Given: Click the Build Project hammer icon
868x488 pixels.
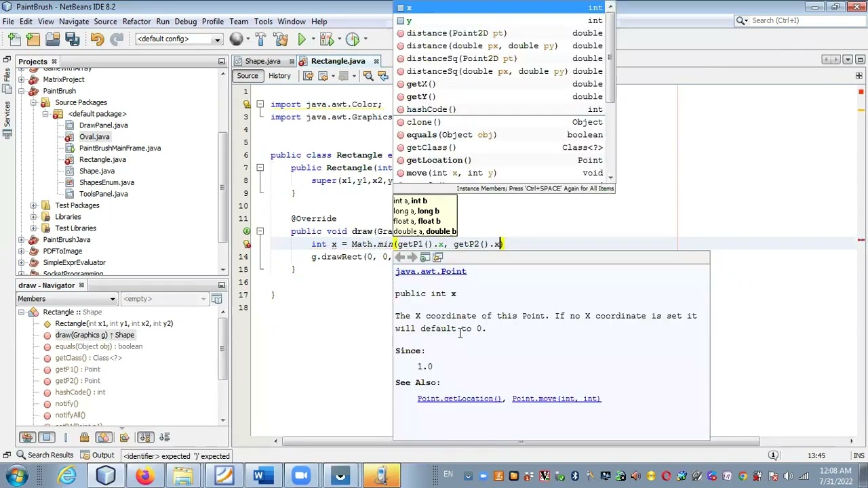Looking at the screenshot, I should point(261,39).
